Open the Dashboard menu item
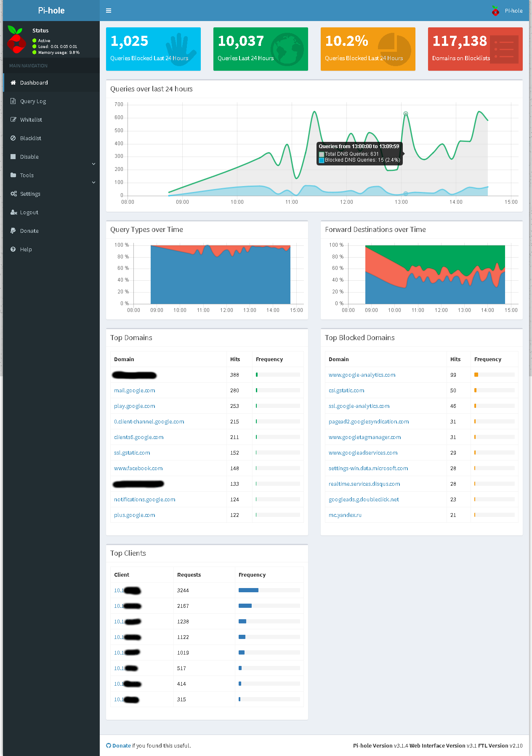Image resolution: width=532 pixels, height=756 pixels. tap(51, 83)
